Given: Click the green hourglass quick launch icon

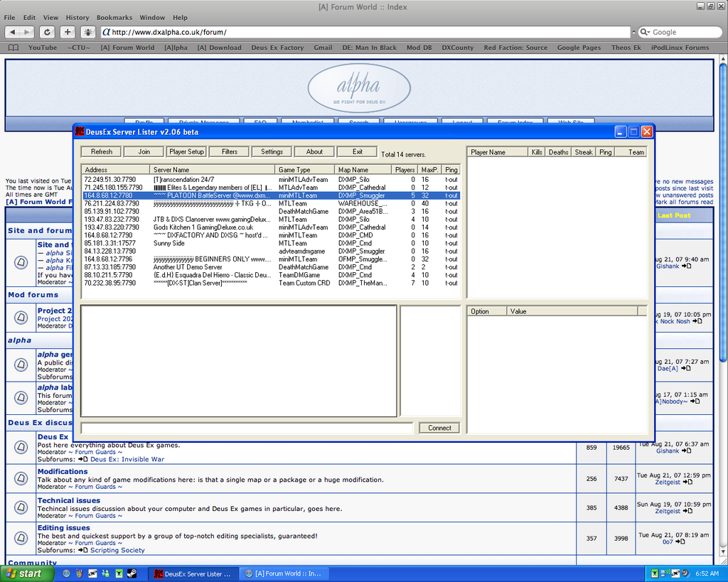Looking at the screenshot, I should click(119, 573).
